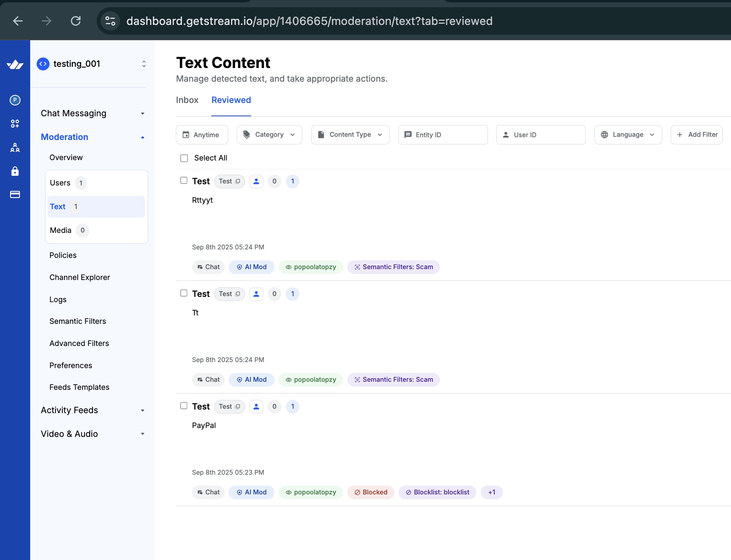Screen dimensions: 731x560
Task: Open the billing card icon in sidebar
Action: 15,195
